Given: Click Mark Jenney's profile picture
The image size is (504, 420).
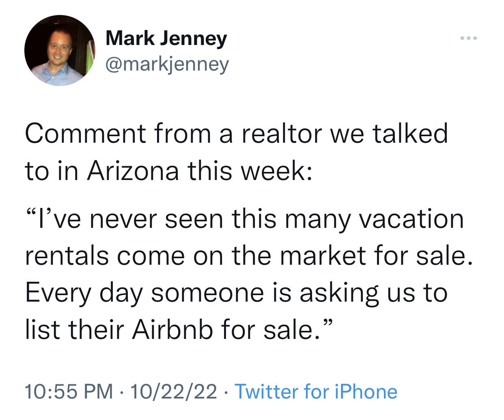Looking at the screenshot, I should pos(60,51).
